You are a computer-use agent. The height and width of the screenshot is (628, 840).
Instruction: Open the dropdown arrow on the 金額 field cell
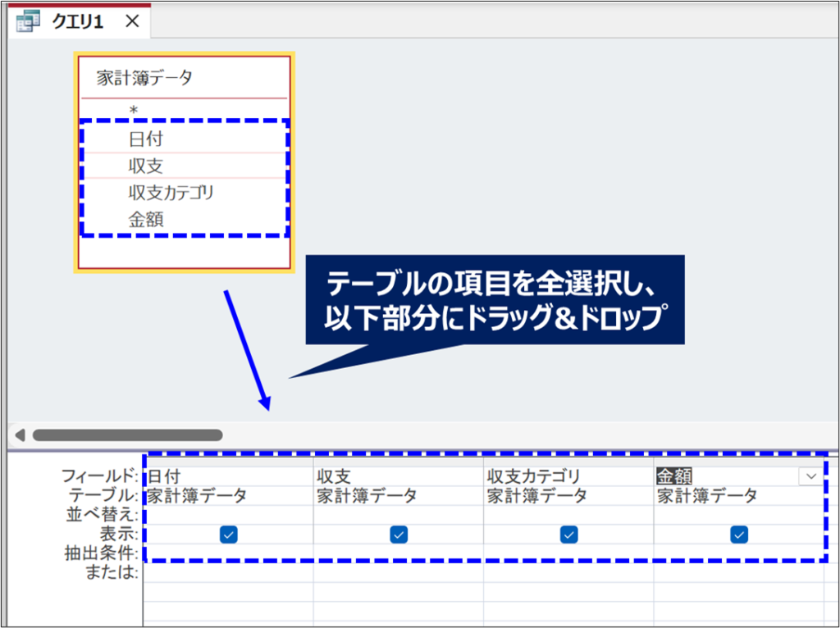[810, 476]
